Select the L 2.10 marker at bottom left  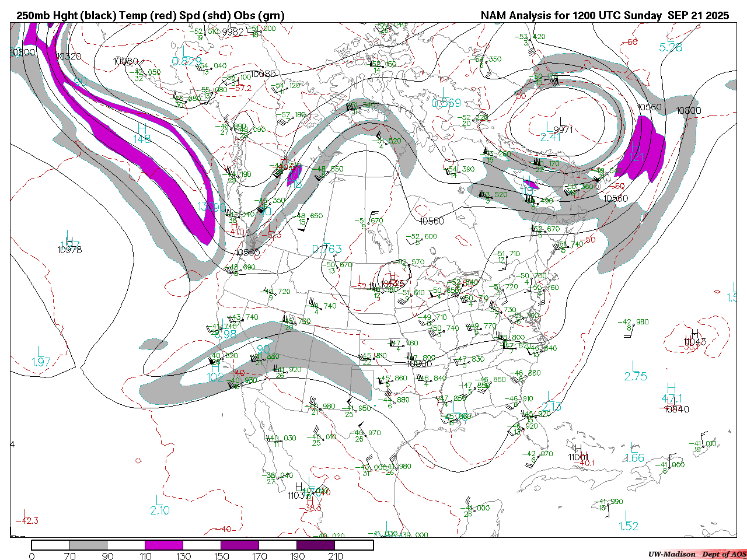coord(159,505)
